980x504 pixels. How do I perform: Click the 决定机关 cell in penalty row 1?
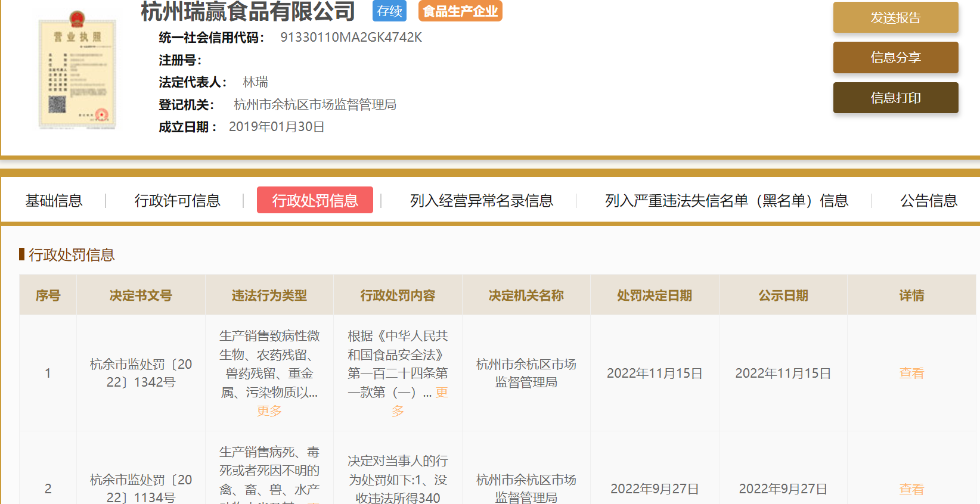pos(526,373)
